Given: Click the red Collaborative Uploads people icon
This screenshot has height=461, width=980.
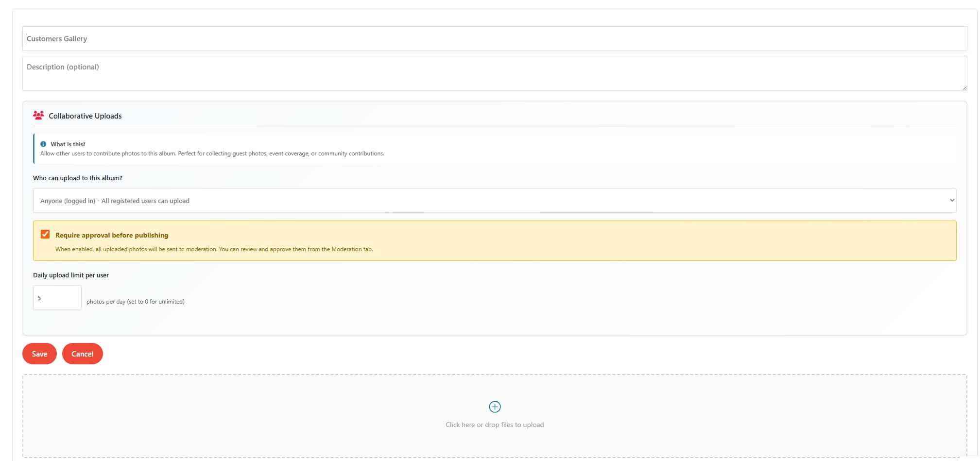Looking at the screenshot, I should [38, 115].
